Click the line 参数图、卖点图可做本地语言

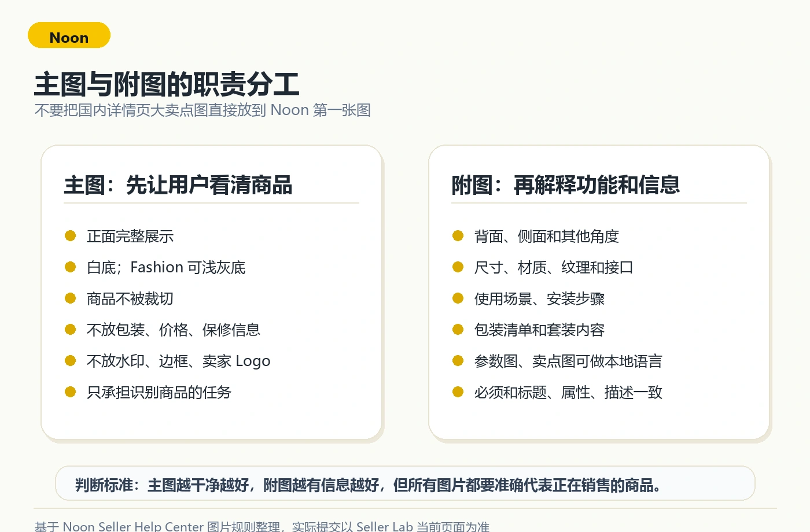[x=568, y=361]
